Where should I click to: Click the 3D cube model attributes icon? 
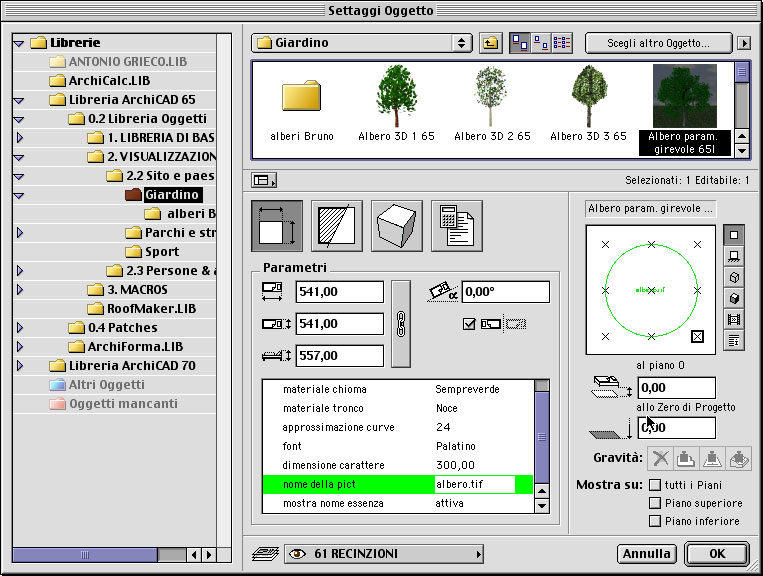click(x=397, y=224)
